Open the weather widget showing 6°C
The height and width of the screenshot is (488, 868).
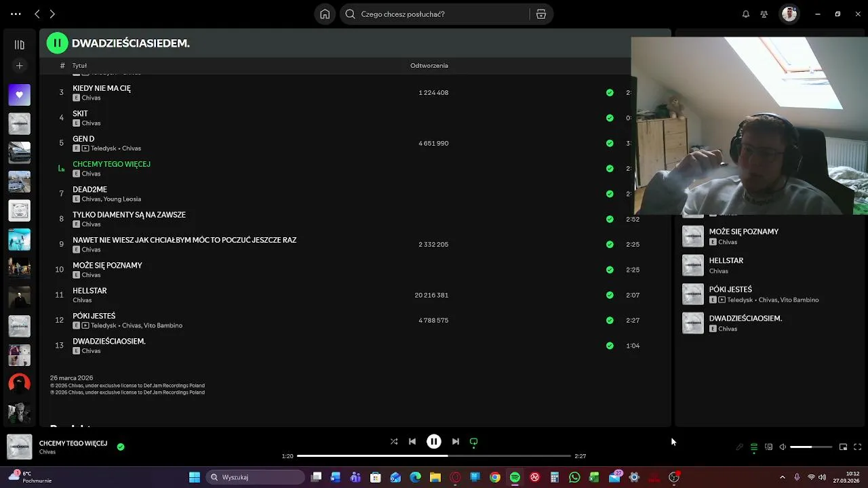[x=30, y=477]
